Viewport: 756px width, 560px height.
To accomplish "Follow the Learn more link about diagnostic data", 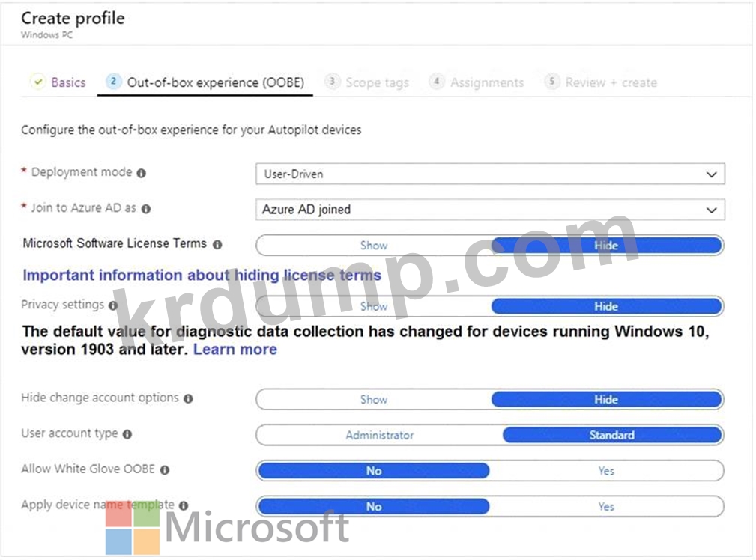I will click(235, 350).
